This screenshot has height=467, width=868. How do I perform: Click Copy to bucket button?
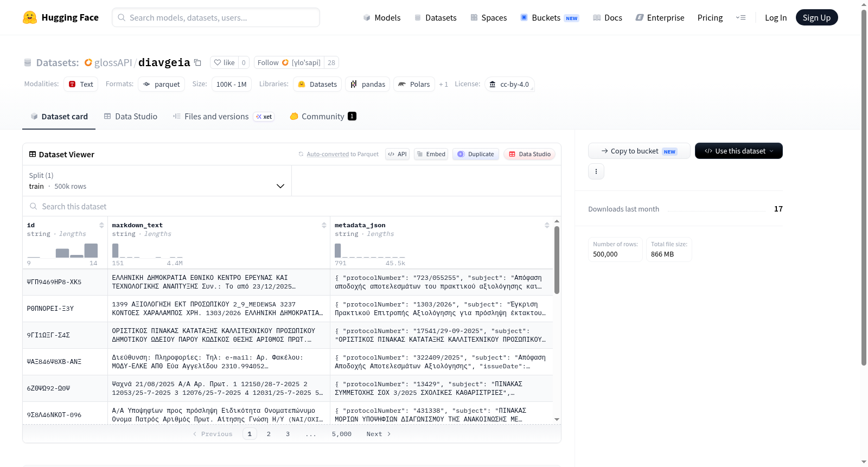[639, 151]
